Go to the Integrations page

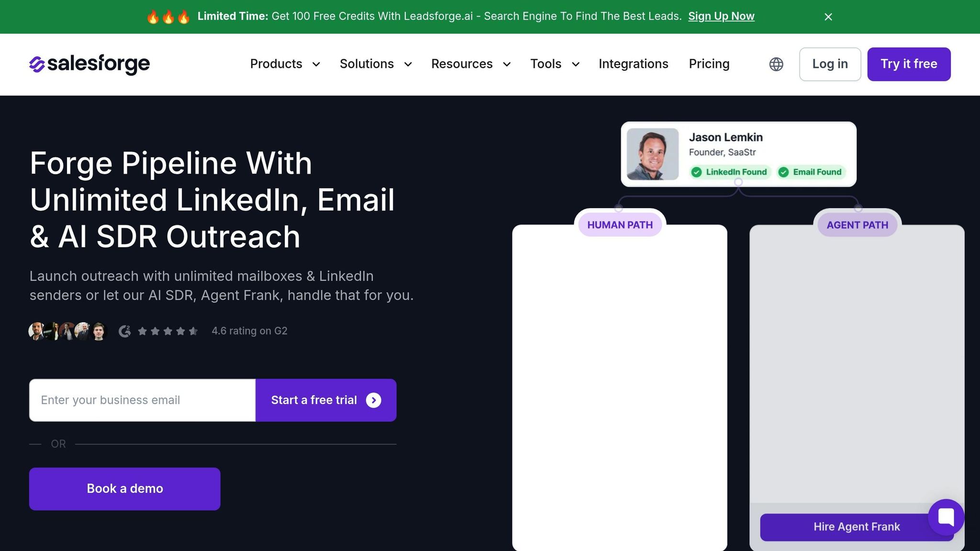click(633, 64)
